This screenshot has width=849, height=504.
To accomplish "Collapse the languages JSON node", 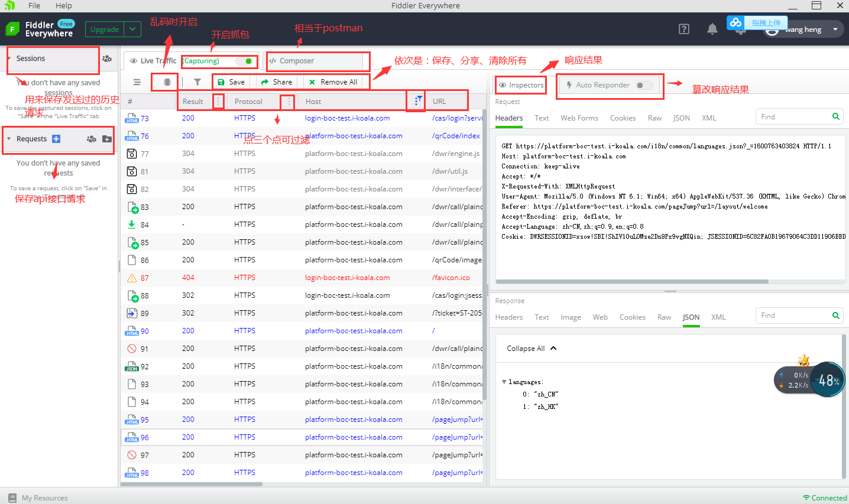I will click(504, 382).
